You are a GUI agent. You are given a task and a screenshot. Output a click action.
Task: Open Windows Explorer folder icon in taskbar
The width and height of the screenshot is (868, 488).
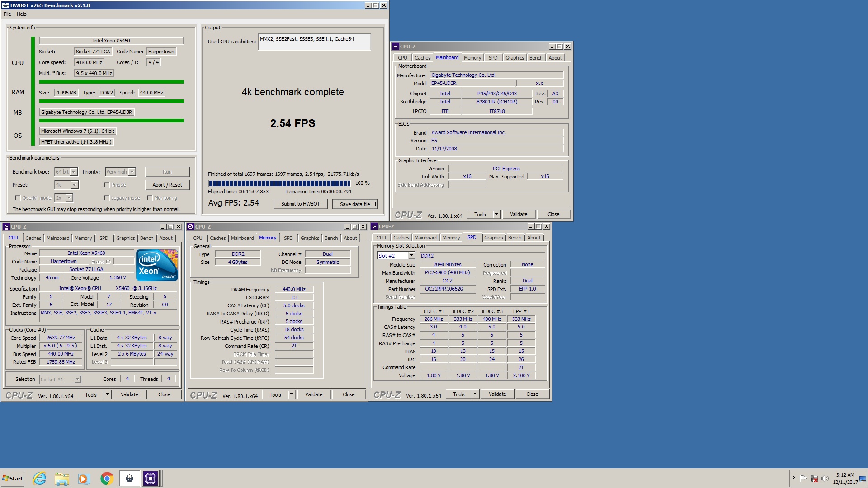pyautogui.click(x=62, y=478)
